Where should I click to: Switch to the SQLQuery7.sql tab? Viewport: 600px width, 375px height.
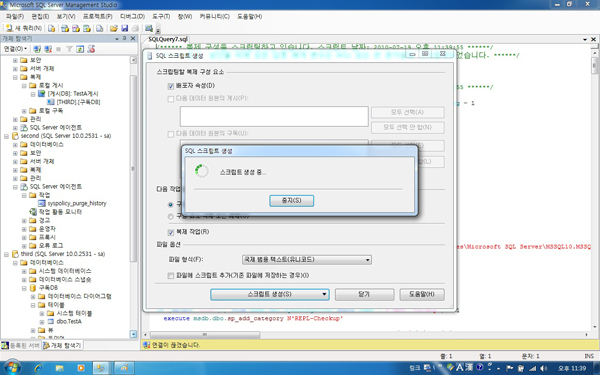click(168, 39)
